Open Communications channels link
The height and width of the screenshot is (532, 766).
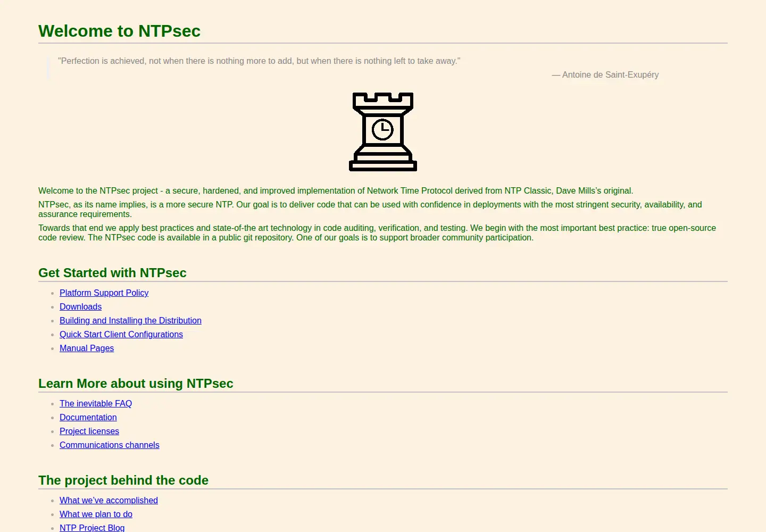coord(110,445)
